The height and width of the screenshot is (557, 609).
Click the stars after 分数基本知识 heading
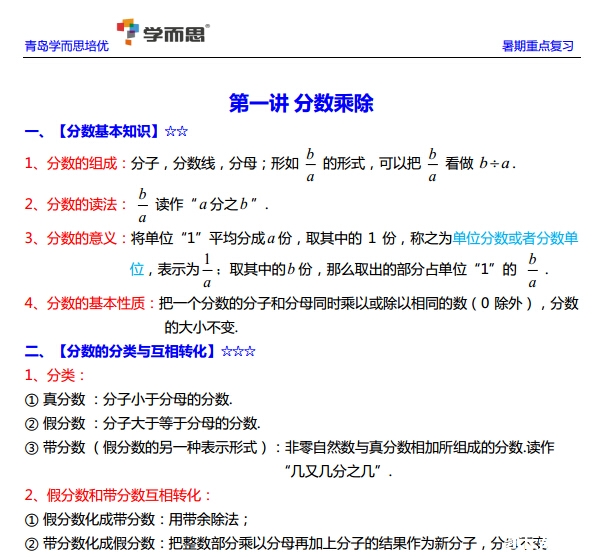click(x=176, y=131)
